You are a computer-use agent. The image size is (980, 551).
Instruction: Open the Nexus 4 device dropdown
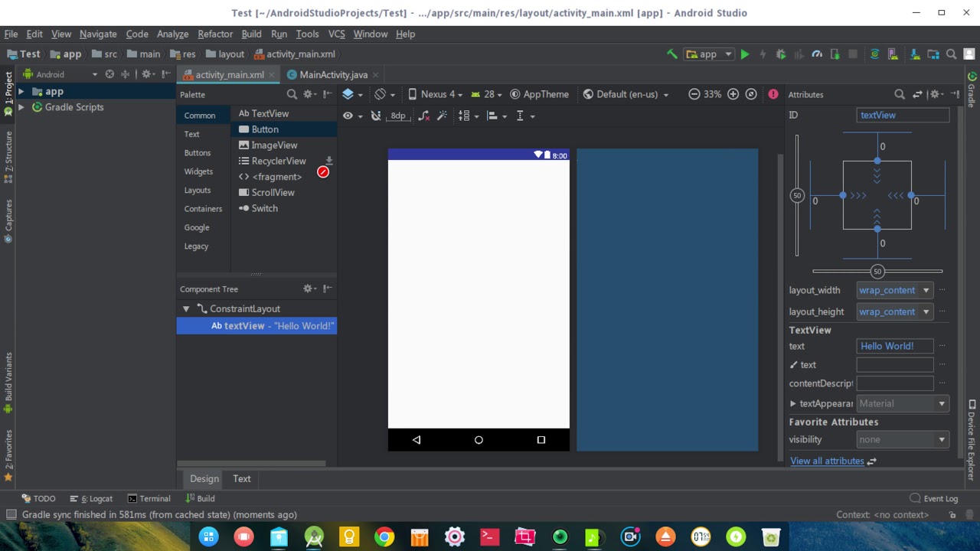(x=436, y=94)
